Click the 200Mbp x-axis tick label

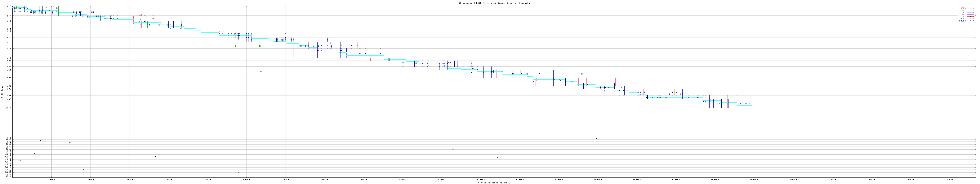(x=793, y=179)
